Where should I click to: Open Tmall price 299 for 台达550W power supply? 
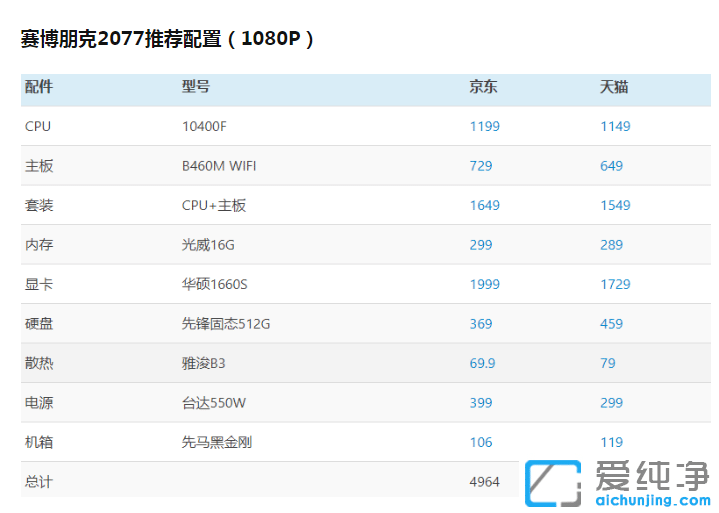pyautogui.click(x=611, y=403)
